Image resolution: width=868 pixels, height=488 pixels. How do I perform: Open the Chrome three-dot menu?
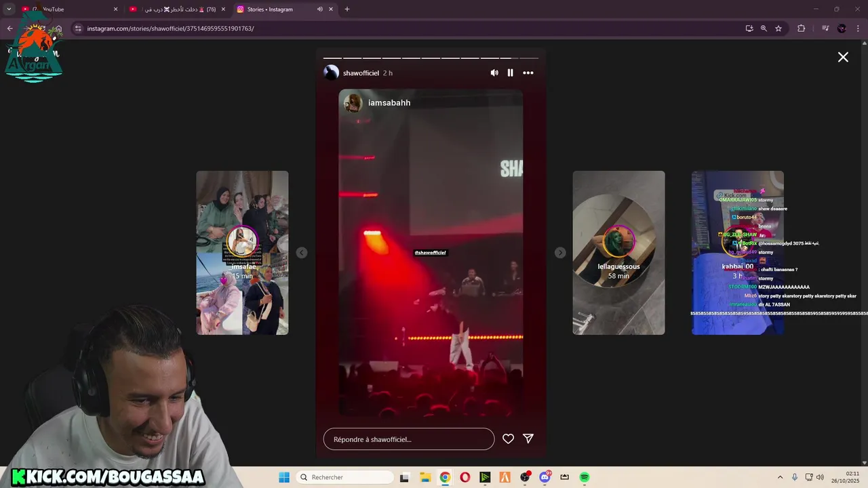pos(858,28)
